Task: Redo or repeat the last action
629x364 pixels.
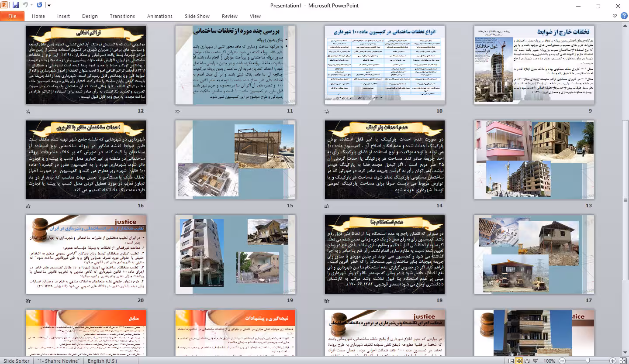Action: pos(40,5)
